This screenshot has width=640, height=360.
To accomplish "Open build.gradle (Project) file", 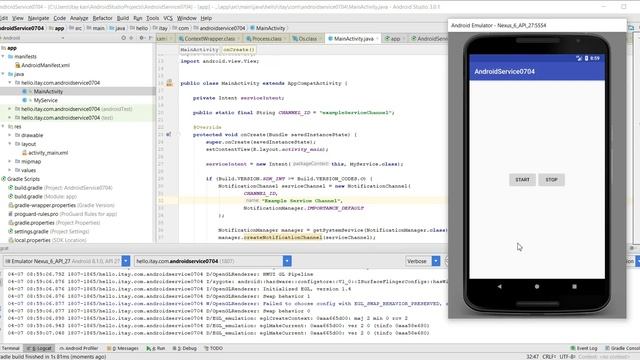I will point(60,188).
